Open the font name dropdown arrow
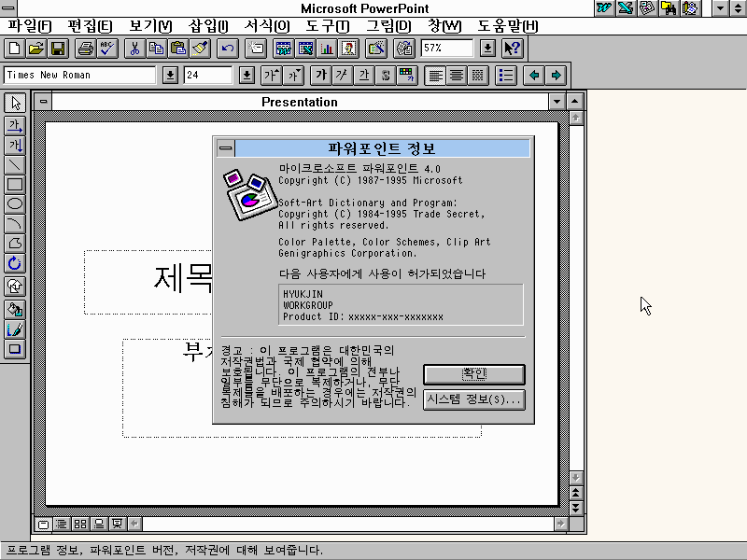The height and width of the screenshot is (560, 747). [170, 76]
